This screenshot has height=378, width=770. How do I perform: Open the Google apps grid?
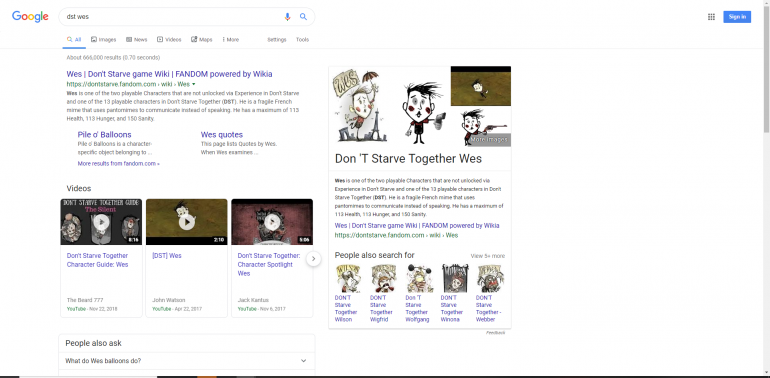(x=711, y=17)
